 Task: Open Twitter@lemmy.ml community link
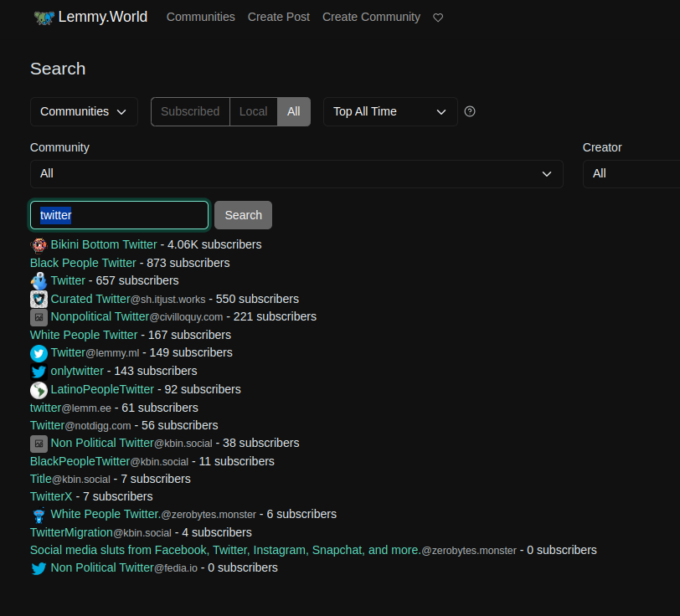95,352
